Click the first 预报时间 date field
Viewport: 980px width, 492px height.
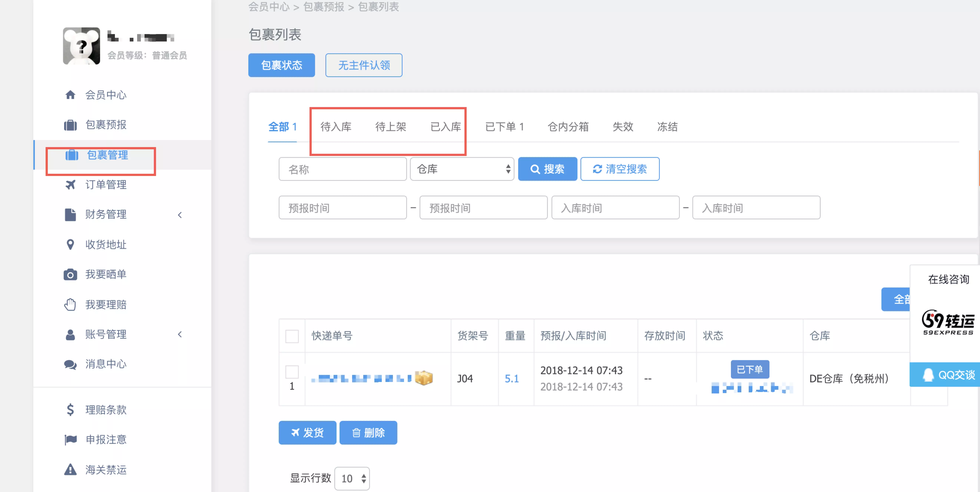[343, 208]
